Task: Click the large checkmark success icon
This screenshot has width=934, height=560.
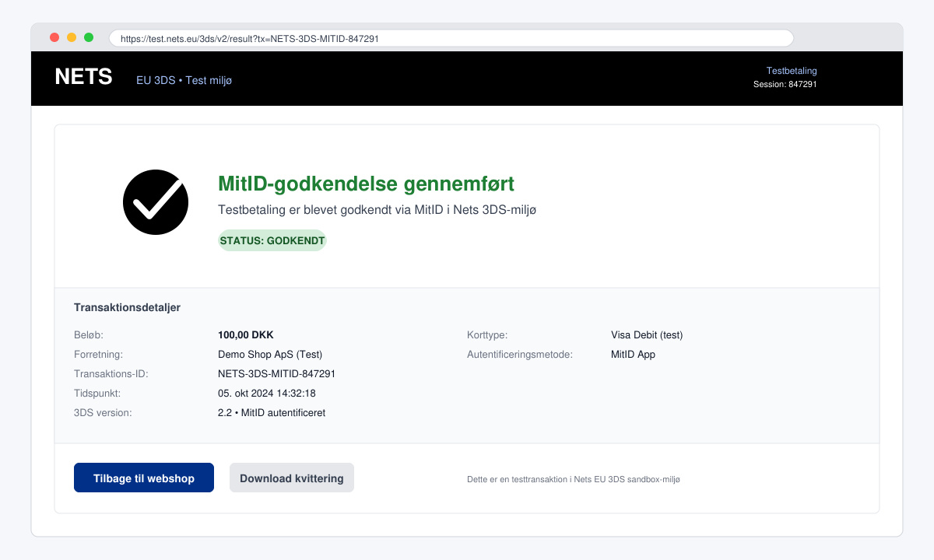Action: click(156, 202)
